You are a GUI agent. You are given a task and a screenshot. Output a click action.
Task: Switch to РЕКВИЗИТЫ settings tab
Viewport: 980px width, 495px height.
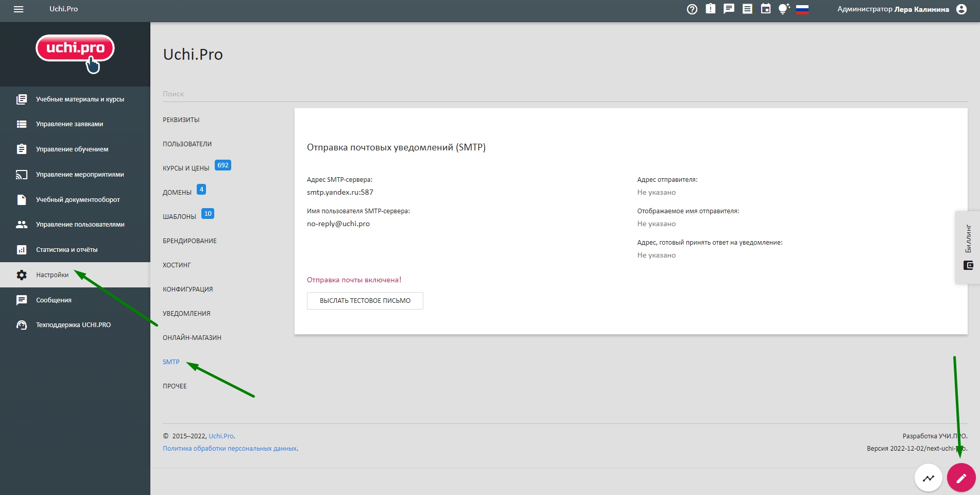click(x=181, y=120)
